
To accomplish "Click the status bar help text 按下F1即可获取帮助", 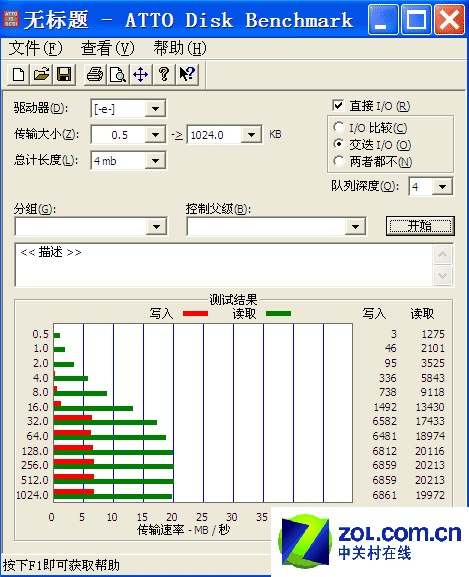I will pos(61,565).
